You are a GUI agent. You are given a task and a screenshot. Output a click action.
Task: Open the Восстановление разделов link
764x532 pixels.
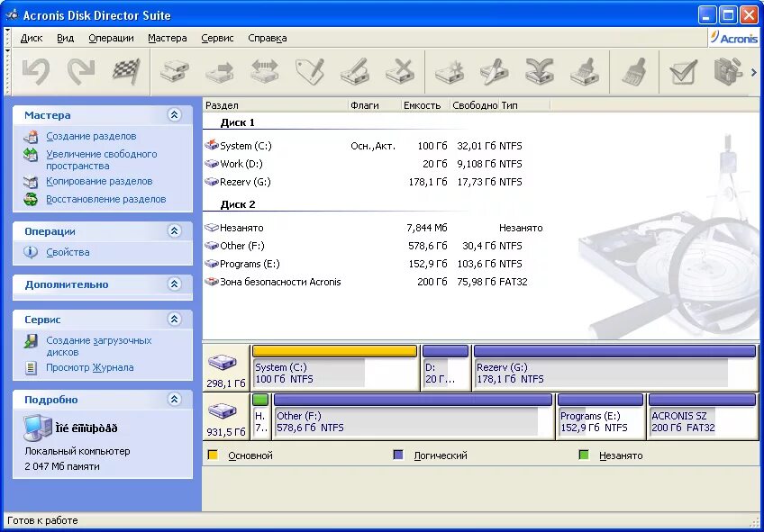[105, 199]
